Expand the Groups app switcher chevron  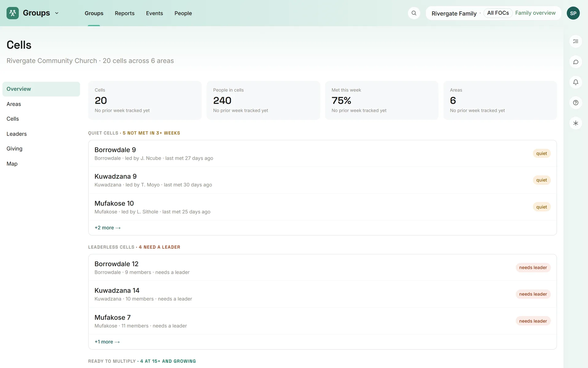click(57, 13)
